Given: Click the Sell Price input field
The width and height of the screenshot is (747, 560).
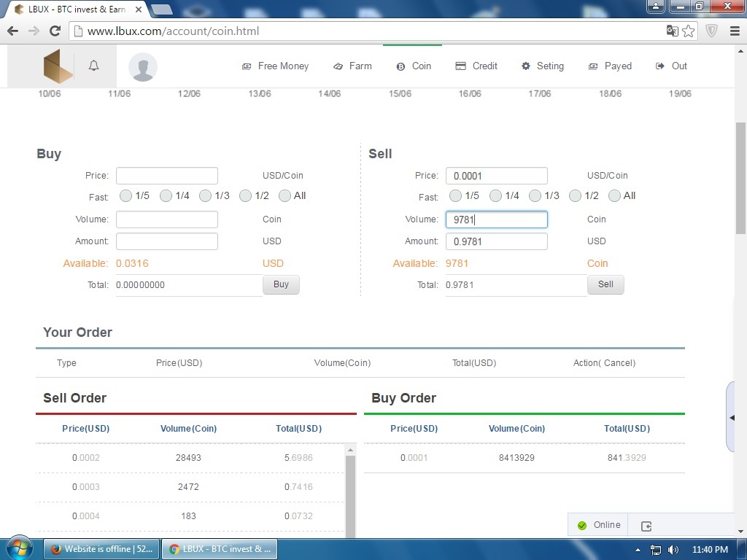Looking at the screenshot, I should pyautogui.click(x=496, y=176).
